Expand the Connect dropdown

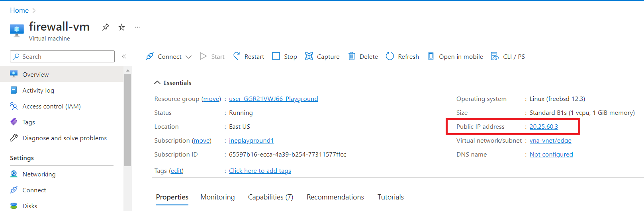(x=189, y=57)
